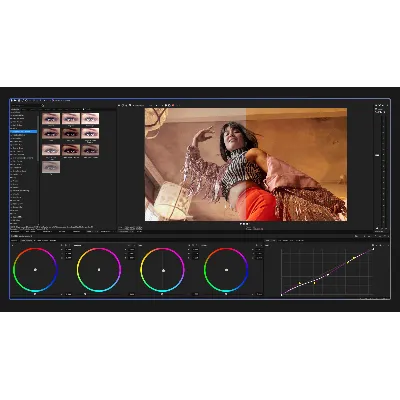This screenshot has height=400, width=400.
Task: Click the category list vertical scrollbar
Action: [x=38, y=138]
